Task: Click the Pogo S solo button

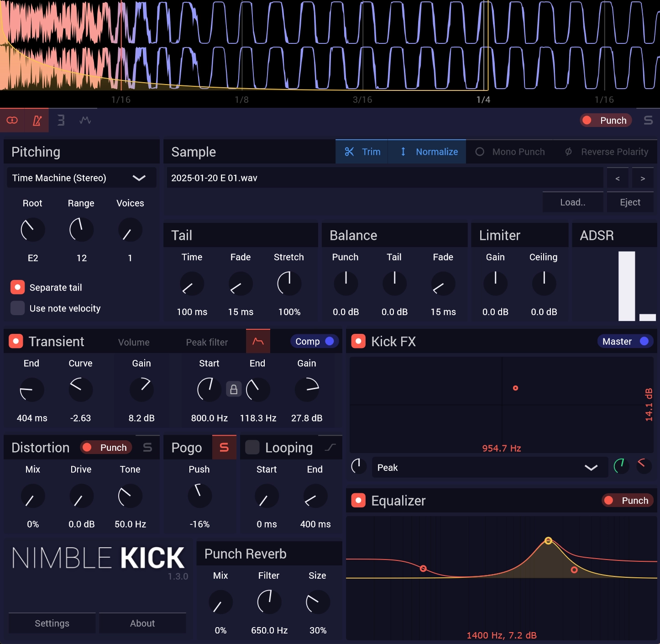Action: click(224, 447)
